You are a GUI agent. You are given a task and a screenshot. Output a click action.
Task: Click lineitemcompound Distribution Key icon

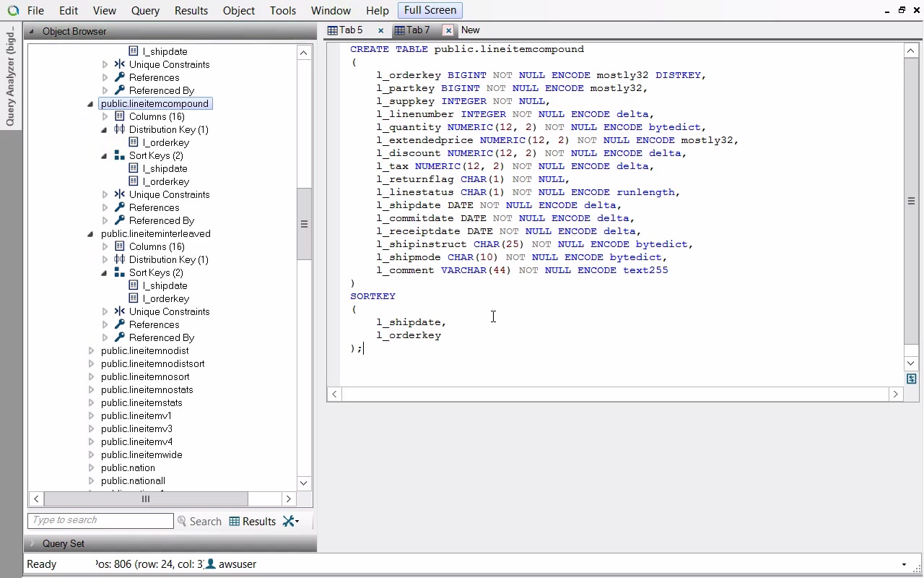(120, 129)
